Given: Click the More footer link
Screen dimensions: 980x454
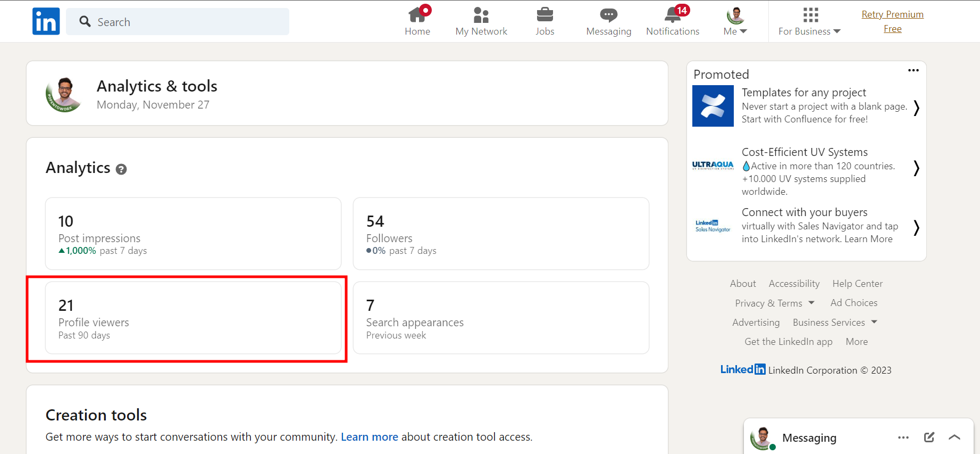Looking at the screenshot, I should (857, 342).
